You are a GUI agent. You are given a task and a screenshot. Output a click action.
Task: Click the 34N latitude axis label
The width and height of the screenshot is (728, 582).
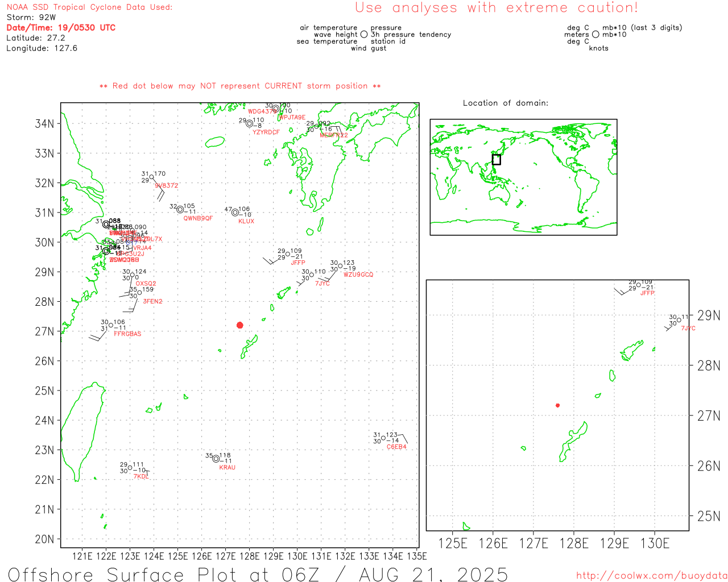point(45,124)
